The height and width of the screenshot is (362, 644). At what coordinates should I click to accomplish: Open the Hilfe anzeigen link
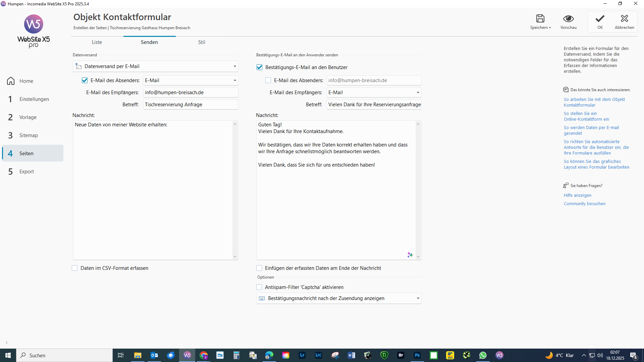point(577,195)
